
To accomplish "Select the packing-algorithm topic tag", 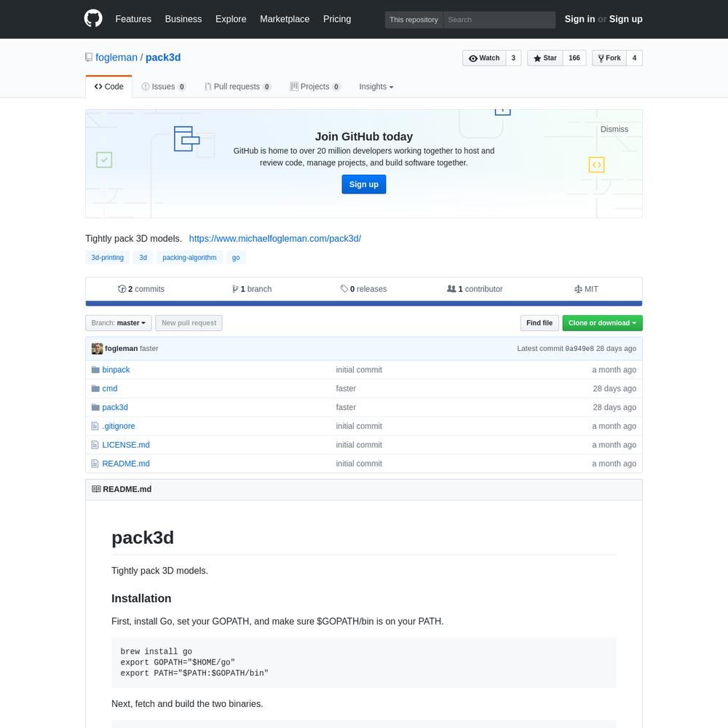I will (189, 258).
